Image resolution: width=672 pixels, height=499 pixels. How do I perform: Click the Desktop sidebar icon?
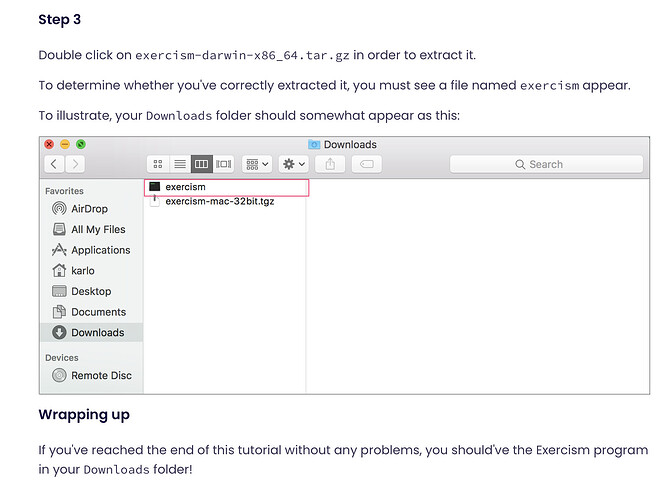(x=59, y=291)
